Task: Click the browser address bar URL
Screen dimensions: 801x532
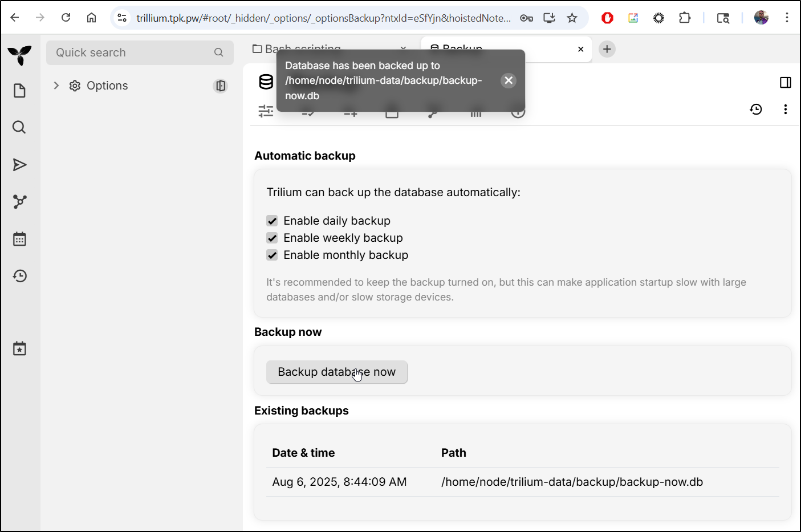Action: [x=323, y=18]
